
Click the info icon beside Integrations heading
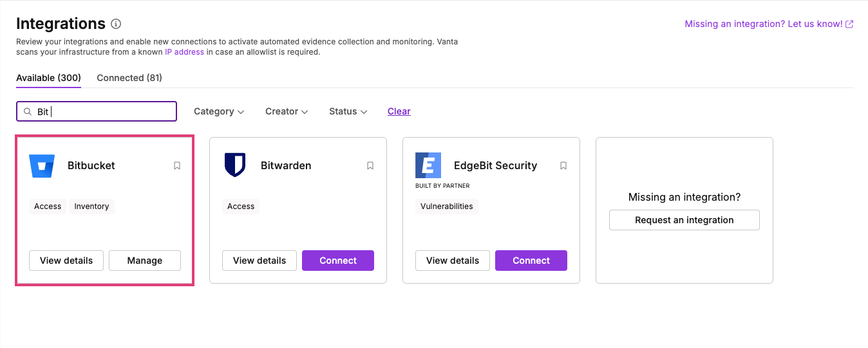pyautogui.click(x=116, y=24)
